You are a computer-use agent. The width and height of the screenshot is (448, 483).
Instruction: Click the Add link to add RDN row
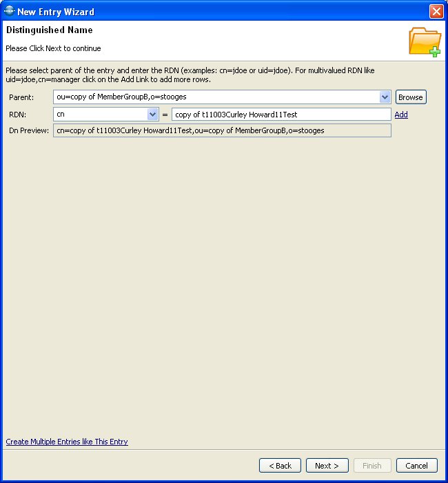[x=401, y=115]
